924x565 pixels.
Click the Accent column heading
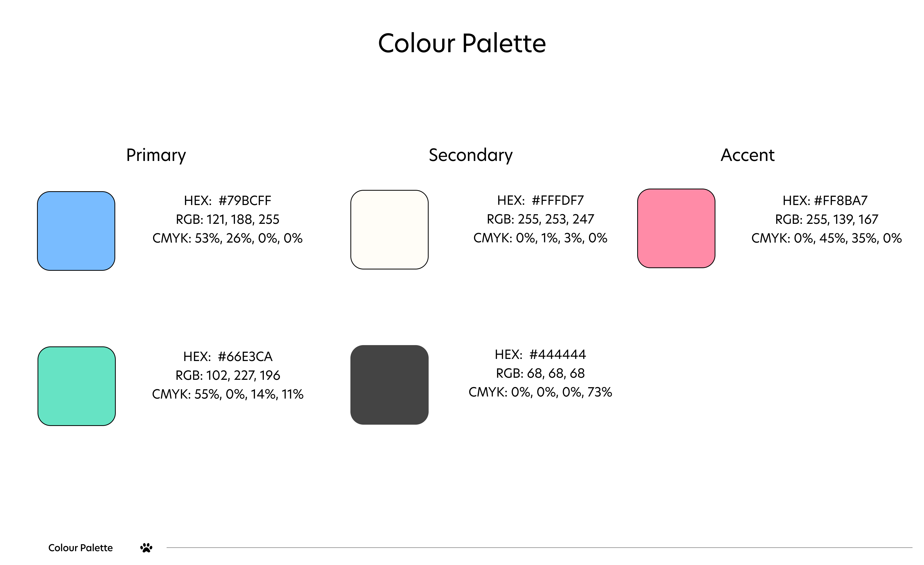[747, 155]
